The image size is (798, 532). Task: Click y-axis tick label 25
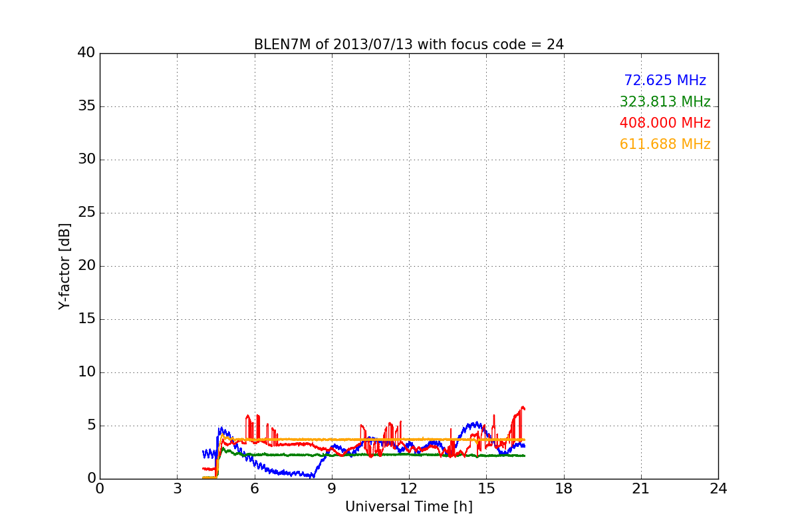pyautogui.click(x=86, y=213)
